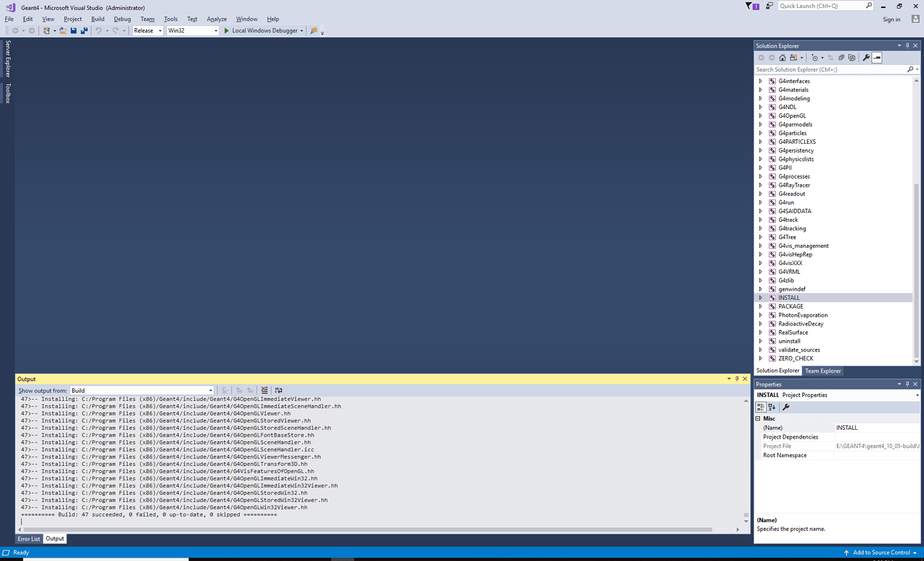Open the Analyze menu
This screenshot has width=924, height=561.
click(x=216, y=19)
